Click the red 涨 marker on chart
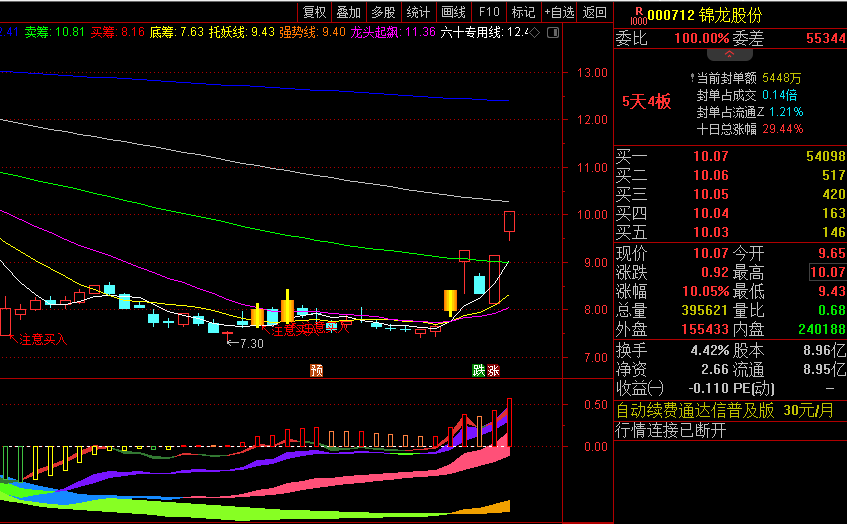The width and height of the screenshot is (847, 524). tap(493, 370)
